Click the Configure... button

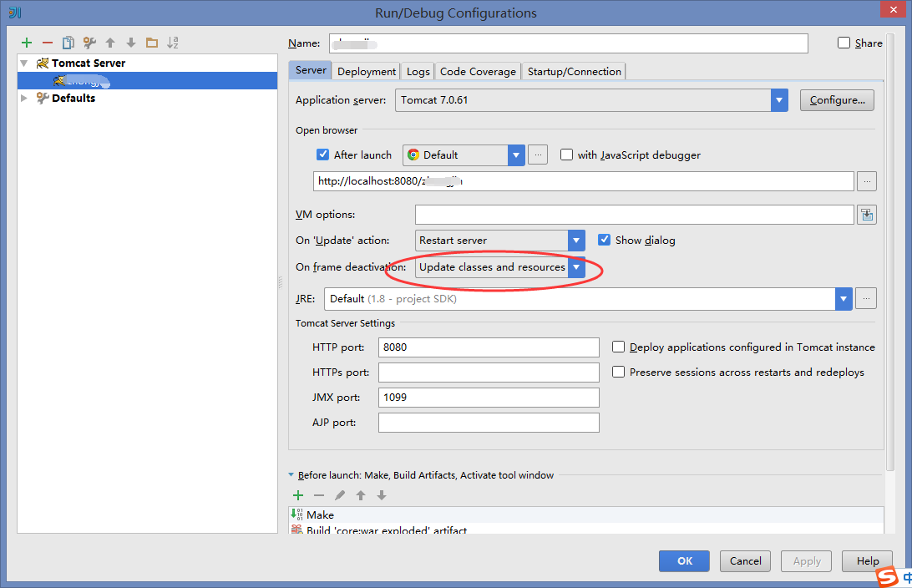837,100
